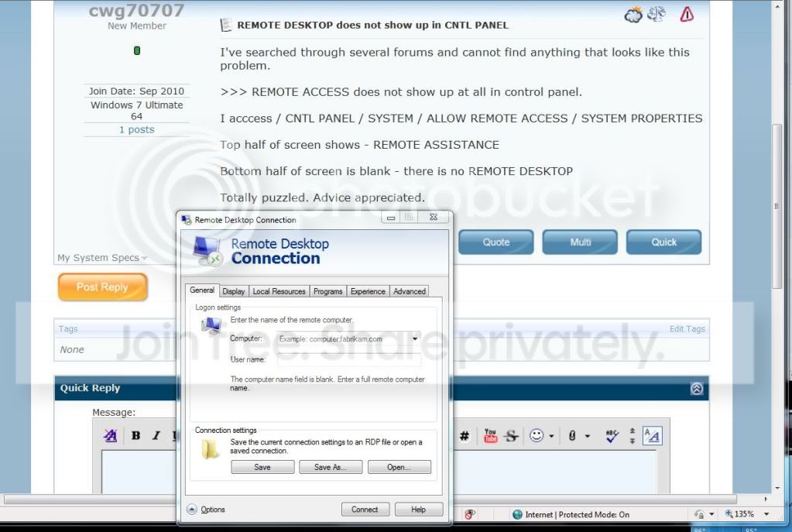This screenshot has width=792, height=532.
Task: Expand the My System Specs dropdown
Action: 145,258
